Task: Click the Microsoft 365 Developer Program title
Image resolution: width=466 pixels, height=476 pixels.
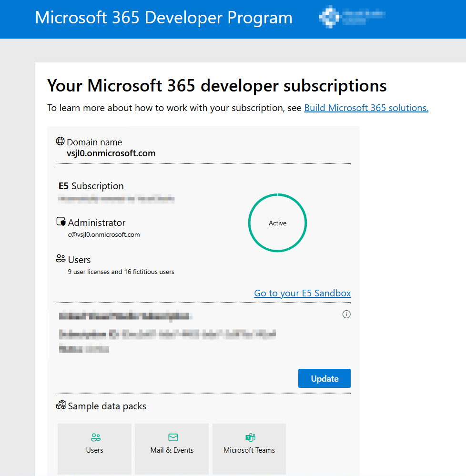Action: point(163,17)
